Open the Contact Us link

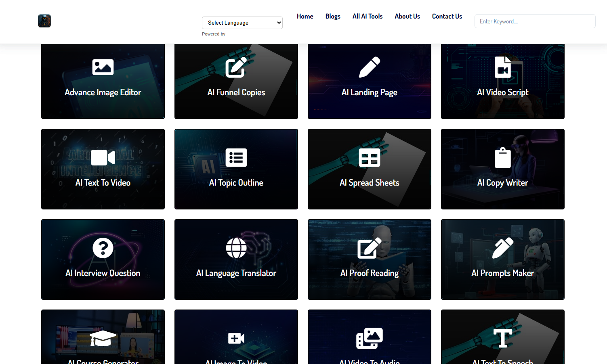click(x=447, y=16)
